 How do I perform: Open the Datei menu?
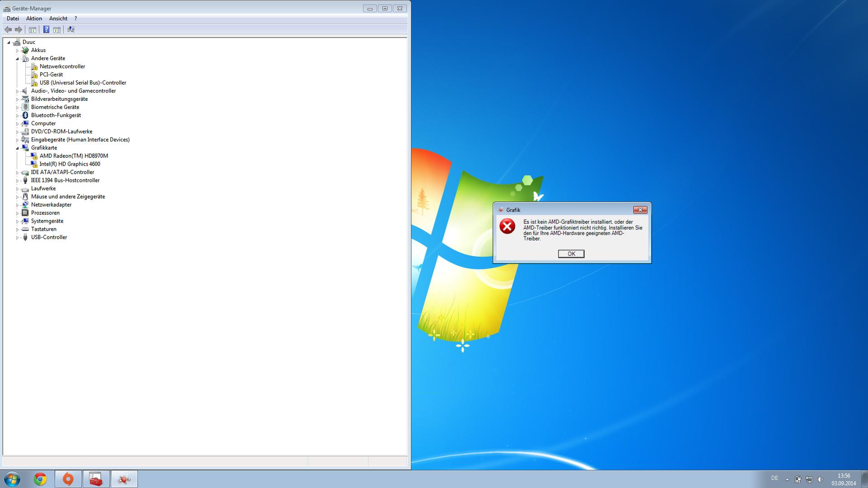tap(13, 19)
